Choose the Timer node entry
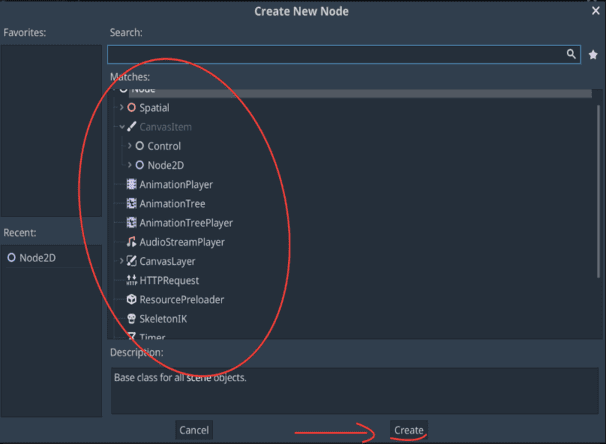Viewport: 606px width, 444px height. [x=150, y=337]
